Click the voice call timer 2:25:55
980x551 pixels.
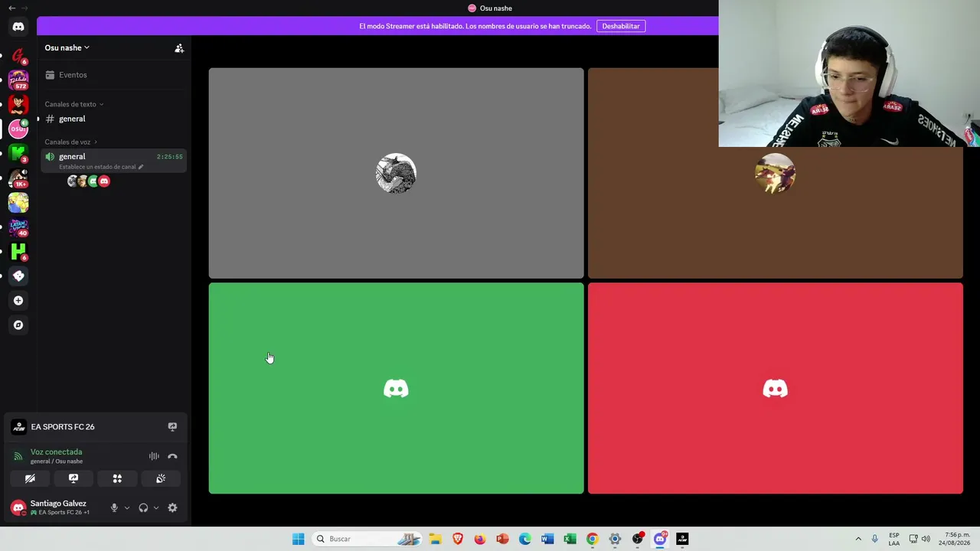[x=170, y=157]
